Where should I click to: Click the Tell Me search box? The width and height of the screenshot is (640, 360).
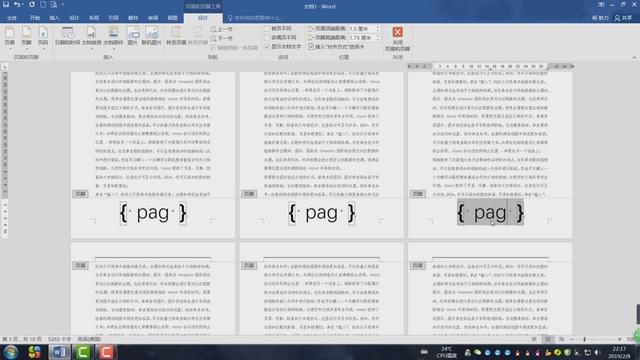point(256,18)
